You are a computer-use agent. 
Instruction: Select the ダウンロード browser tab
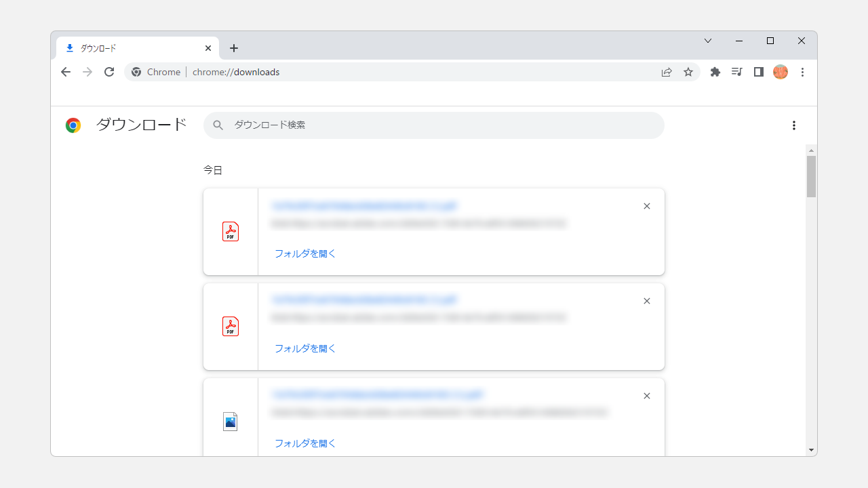(138, 48)
